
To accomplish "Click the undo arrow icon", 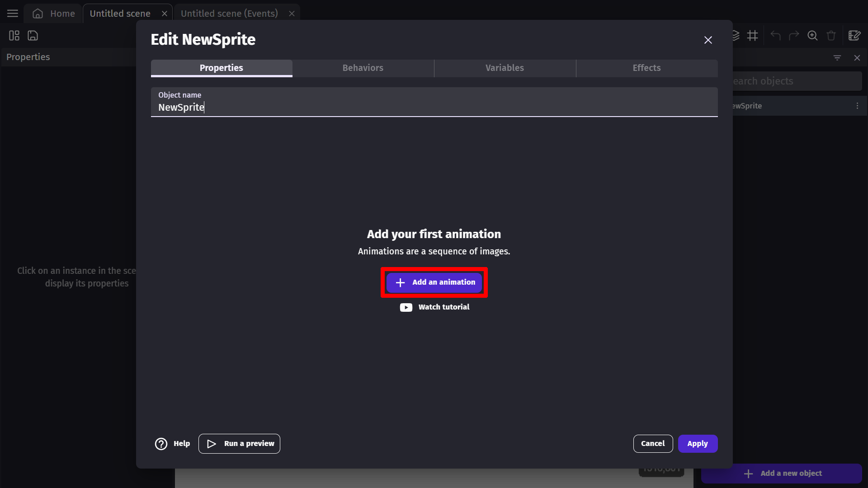I will 775,36.
